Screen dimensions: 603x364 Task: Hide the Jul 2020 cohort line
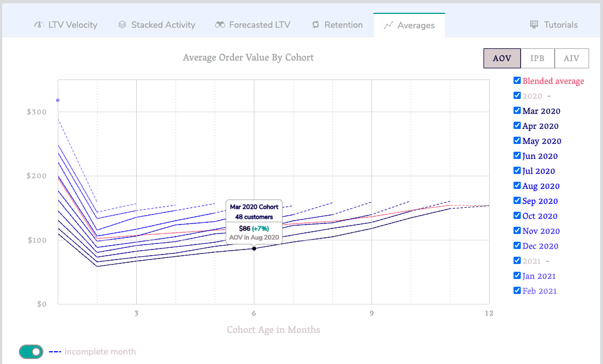(517, 170)
